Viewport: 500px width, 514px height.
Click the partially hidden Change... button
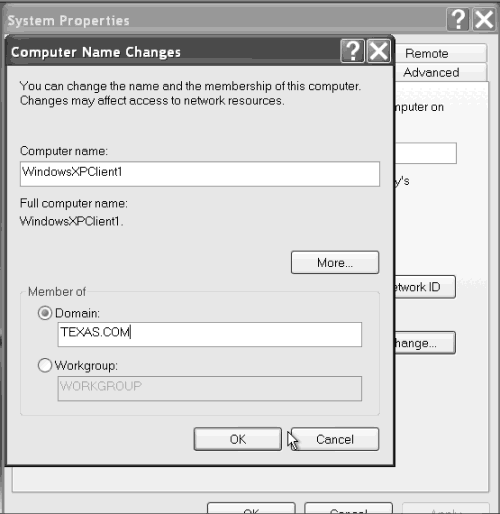tap(425, 343)
